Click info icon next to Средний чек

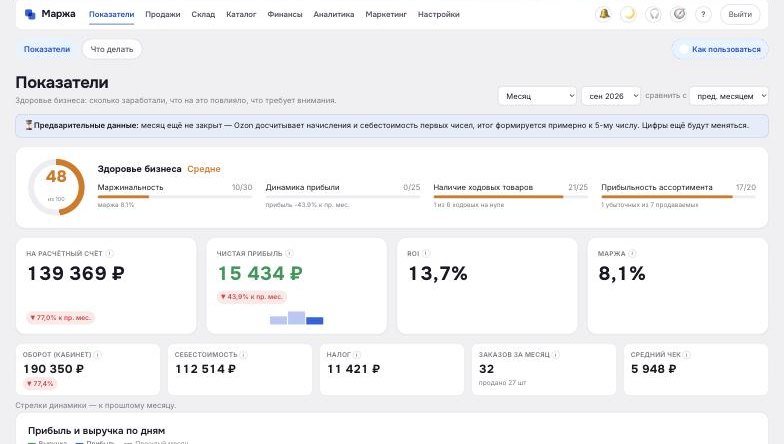(687, 354)
